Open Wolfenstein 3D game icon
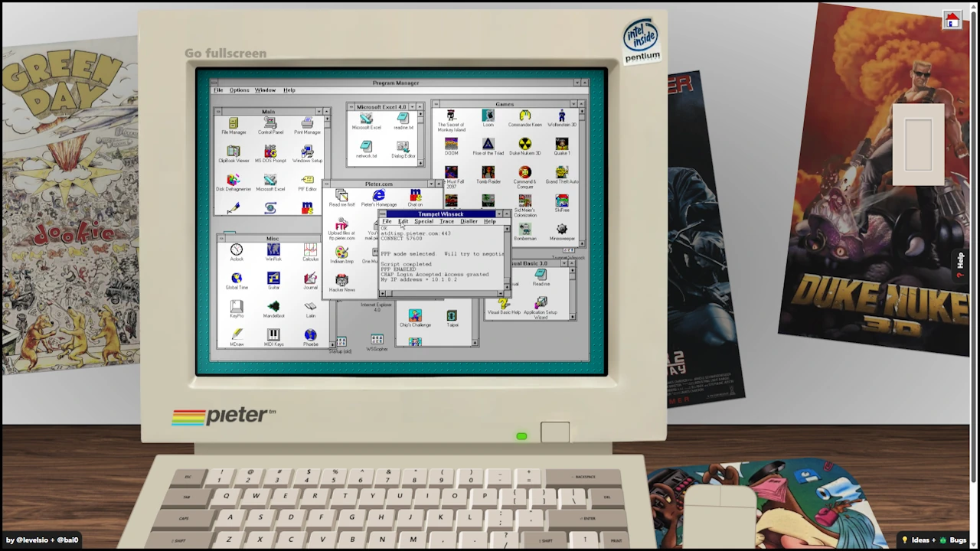Image resolution: width=980 pixels, height=551 pixels. pos(562,116)
